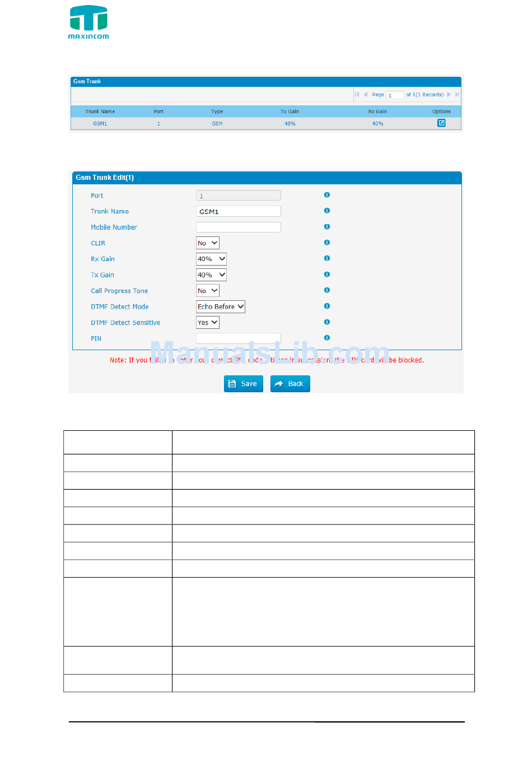Show help info for Mobile Number
This screenshot has width=532, height=767.
click(327, 227)
